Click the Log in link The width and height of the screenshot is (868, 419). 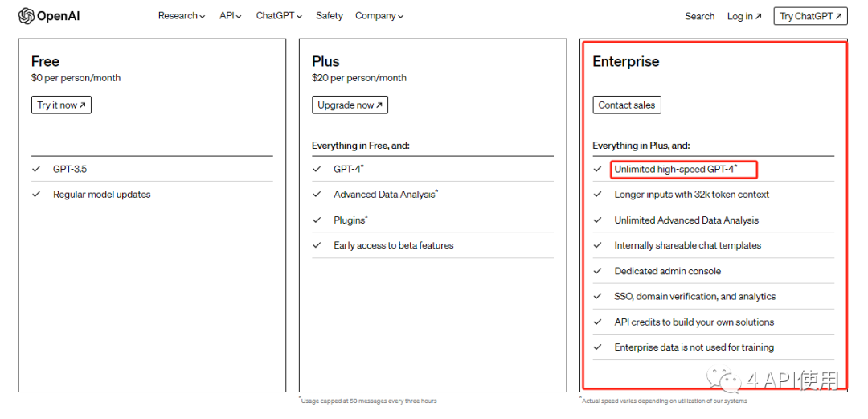[x=743, y=16]
